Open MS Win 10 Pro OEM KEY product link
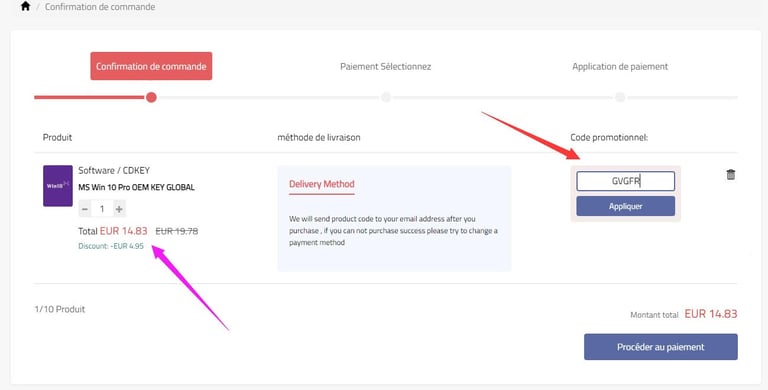This screenshot has height=390, width=768. (136, 187)
